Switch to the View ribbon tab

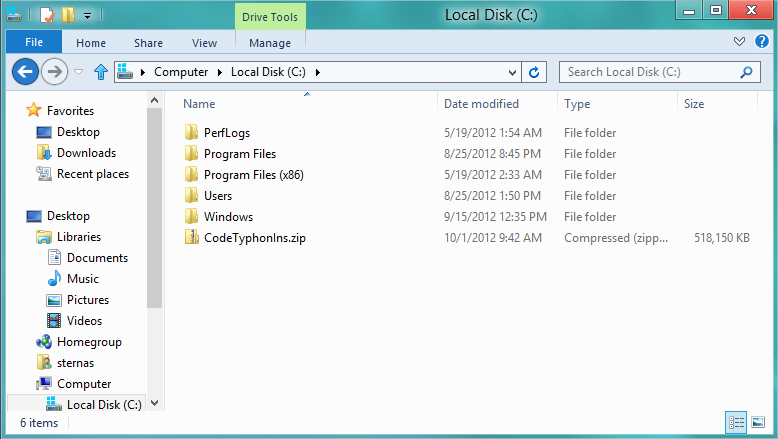[204, 43]
